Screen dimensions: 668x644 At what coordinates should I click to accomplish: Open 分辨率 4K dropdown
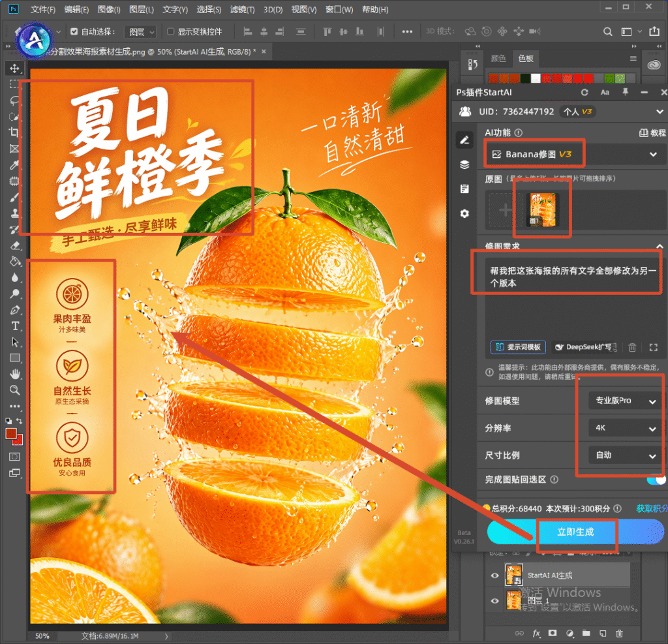(x=625, y=428)
